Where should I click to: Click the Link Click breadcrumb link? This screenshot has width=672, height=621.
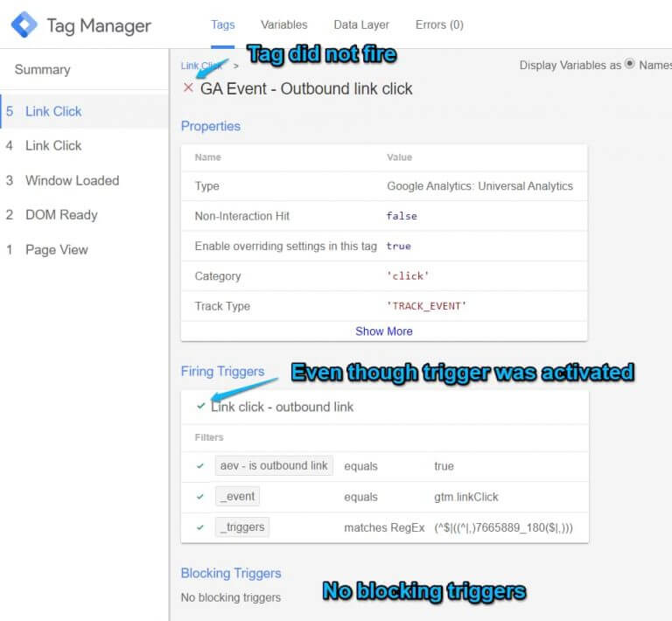[201, 66]
